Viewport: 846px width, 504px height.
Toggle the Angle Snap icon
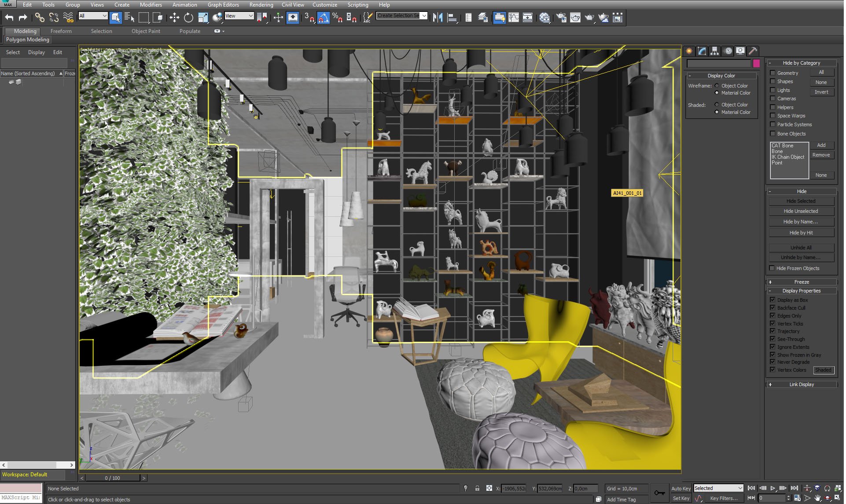[x=324, y=18]
